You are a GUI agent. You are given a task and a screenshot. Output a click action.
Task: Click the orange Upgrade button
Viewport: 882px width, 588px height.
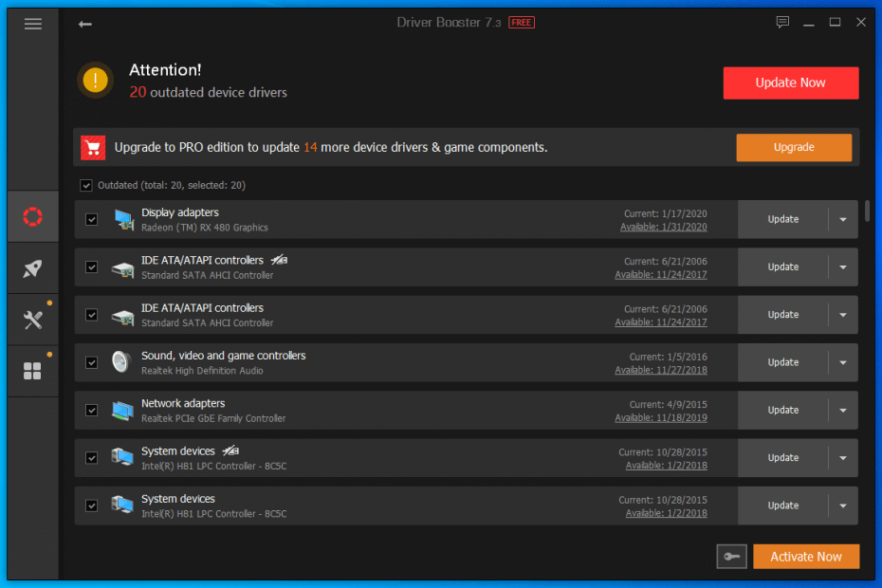(794, 147)
